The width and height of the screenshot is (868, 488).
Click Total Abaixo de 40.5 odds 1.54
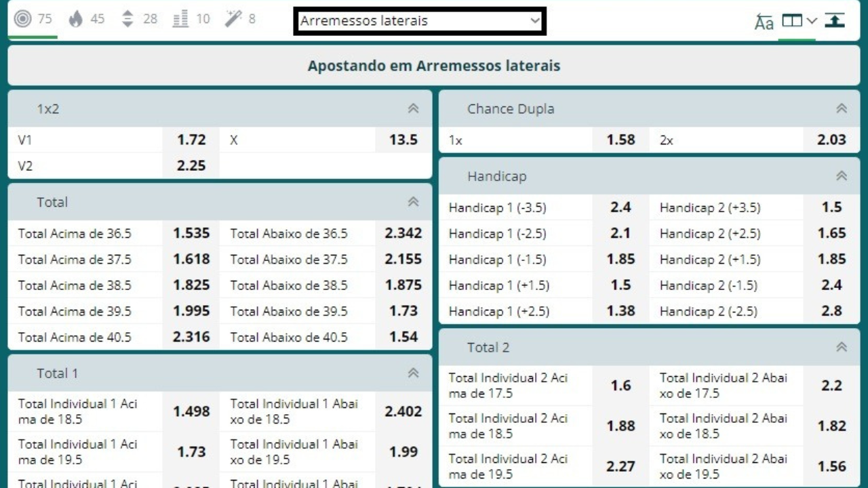[x=403, y=336]
